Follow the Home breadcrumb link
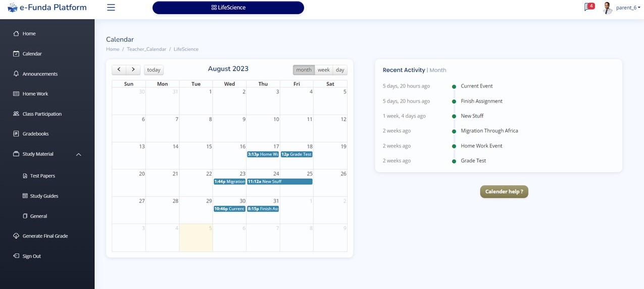The image size is (644, 289). 113,49
